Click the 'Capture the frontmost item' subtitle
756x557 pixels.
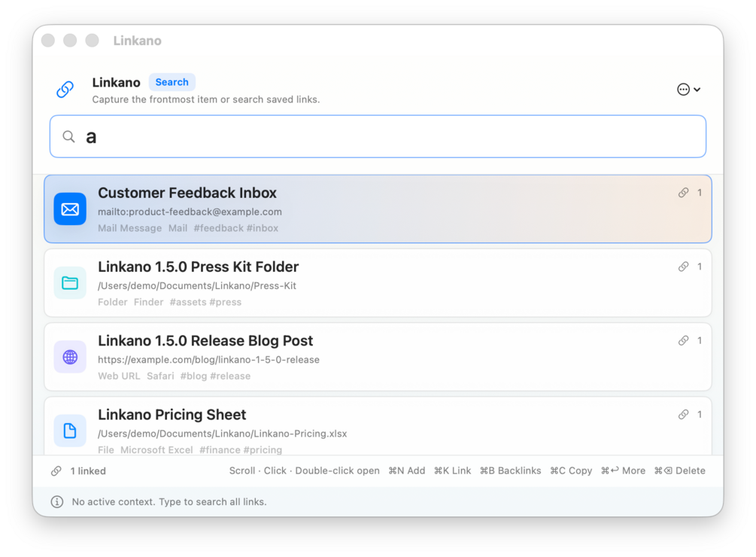206,99
